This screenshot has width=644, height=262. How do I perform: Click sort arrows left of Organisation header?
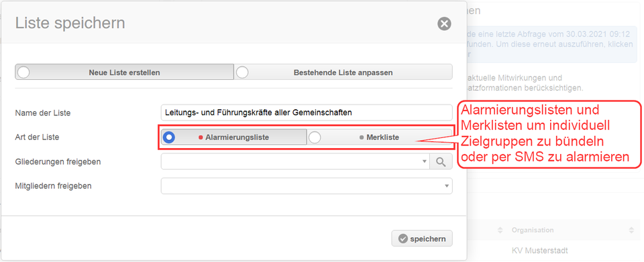click(x=500, y=231)
